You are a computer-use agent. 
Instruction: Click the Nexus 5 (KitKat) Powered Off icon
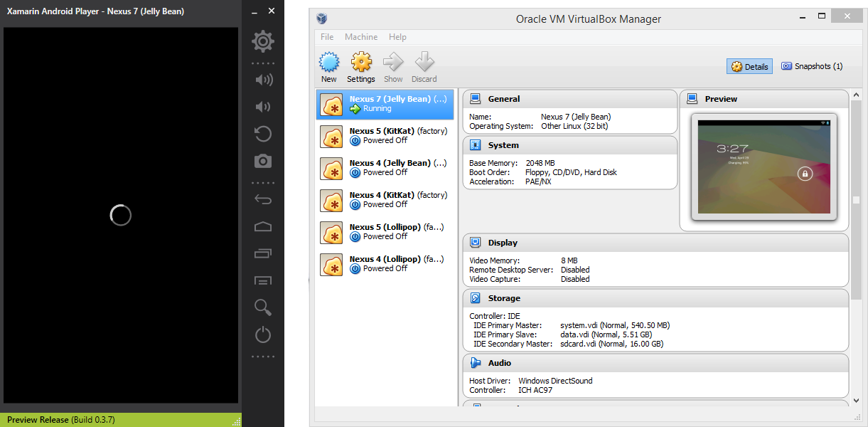click(x=355, y=141)
